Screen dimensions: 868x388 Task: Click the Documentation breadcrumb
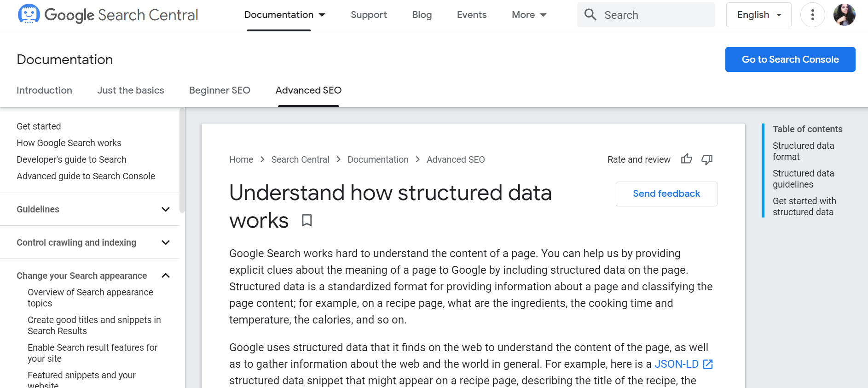point(378,159)
